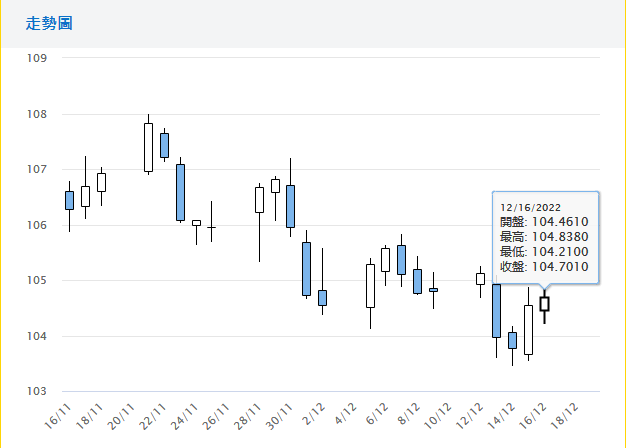This screenshot has height=448, width=628.
Task: Click the white candle on 28/11
Action: [259, 199]
